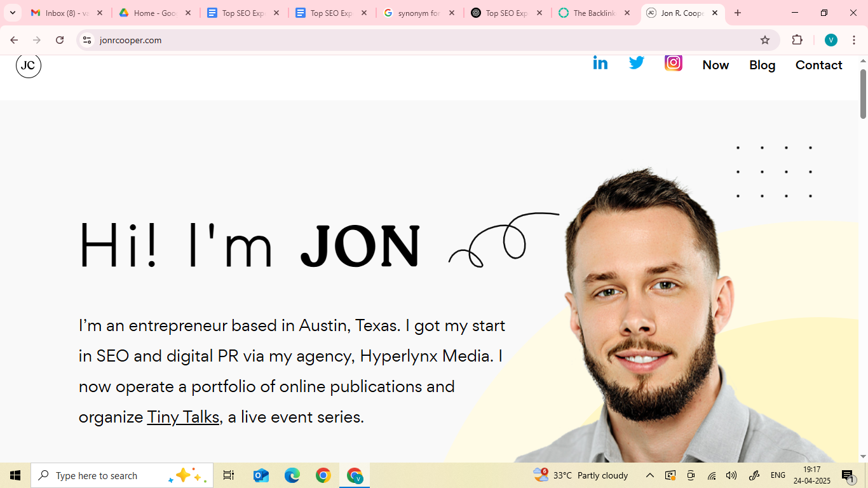868x488 pixels.
Task: Click the address bar URL jonrcooper.com
Action: pyautogui.click(x=130, y=40)
